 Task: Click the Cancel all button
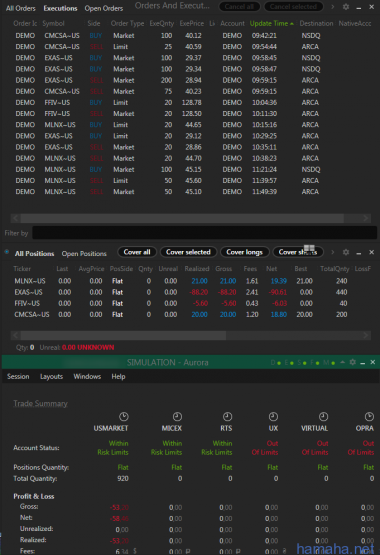240,6
